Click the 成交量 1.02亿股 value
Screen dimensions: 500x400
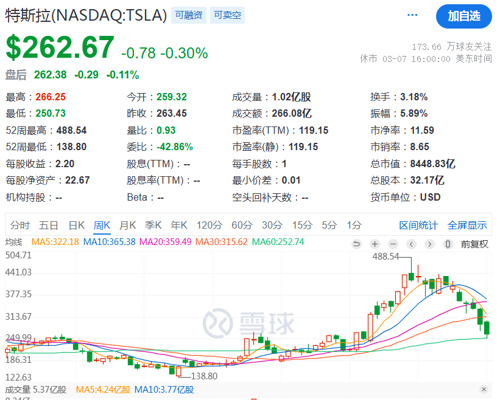(291, 97)
